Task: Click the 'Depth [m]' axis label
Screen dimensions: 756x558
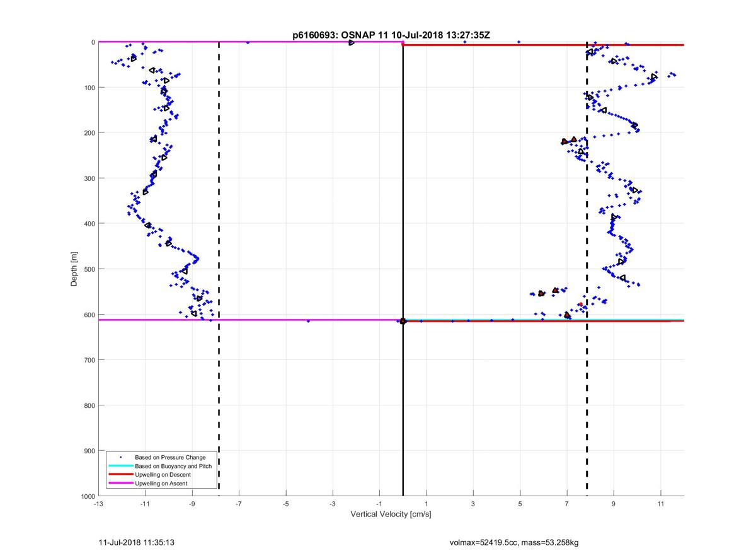Action: pyautogui.click(x=74, y=269)
